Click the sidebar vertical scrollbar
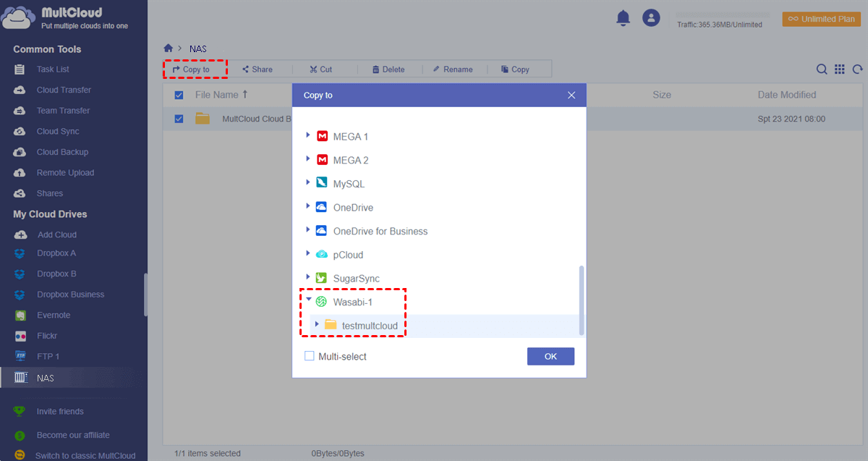The width and height of the screenshot is (868, 461). click(145, 294)
